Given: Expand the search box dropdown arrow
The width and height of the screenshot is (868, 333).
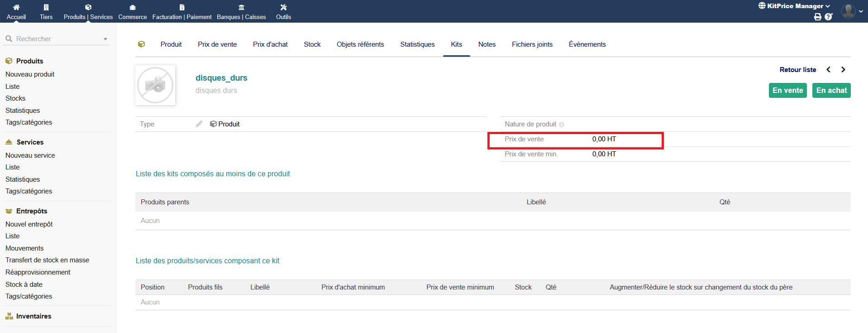Looking at the screenshot, I should [105, 39].
